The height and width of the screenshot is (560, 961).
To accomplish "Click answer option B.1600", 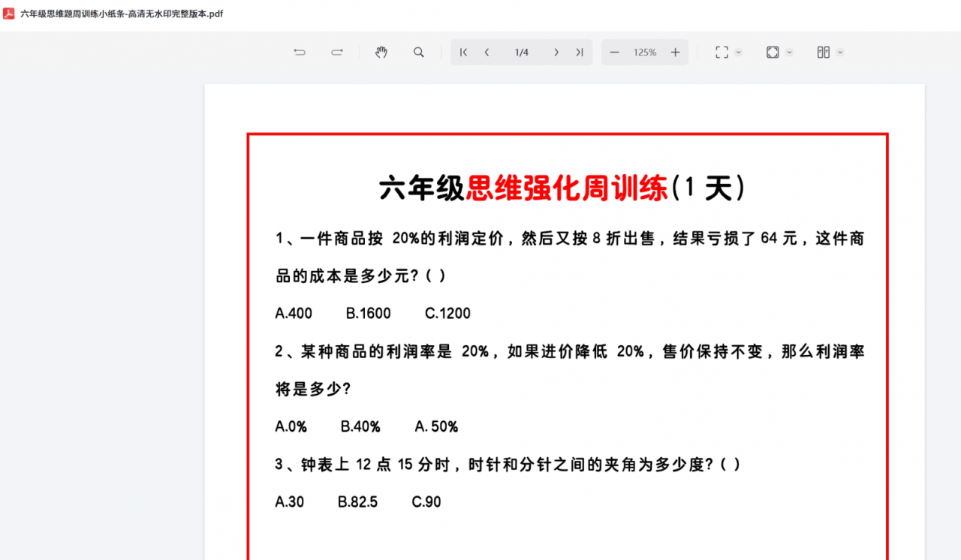I will coord(369,314).
